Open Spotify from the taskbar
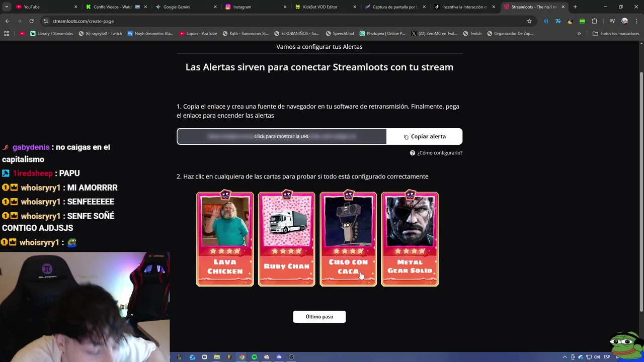 tap(254, 357)
